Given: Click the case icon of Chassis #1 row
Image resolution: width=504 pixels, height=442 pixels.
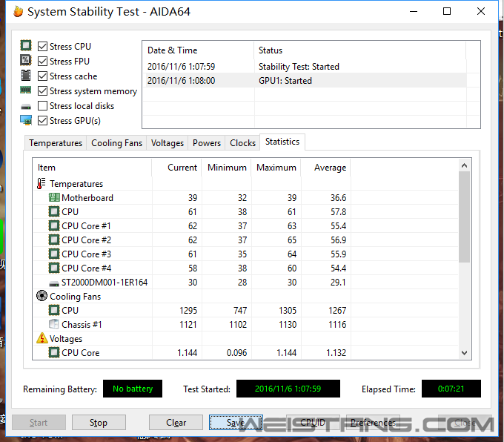Looking at the screenshot, I should click(x=54, y=324).
